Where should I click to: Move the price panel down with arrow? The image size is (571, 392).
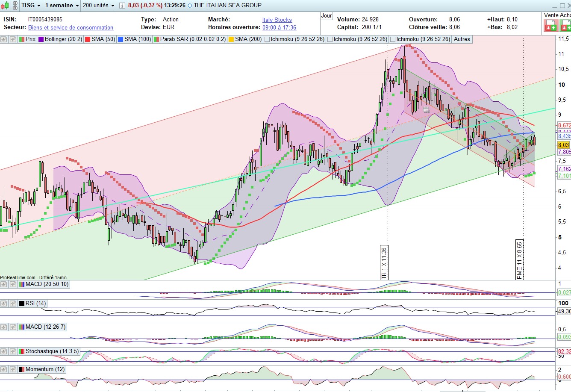coord(4,39)
